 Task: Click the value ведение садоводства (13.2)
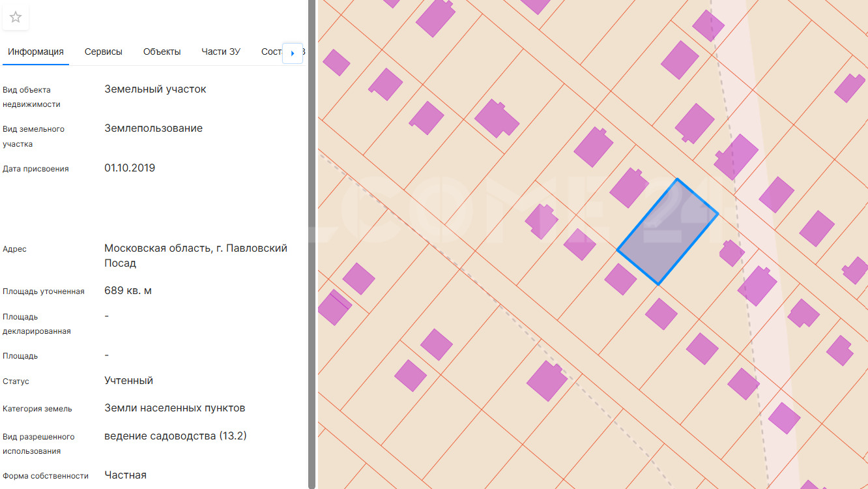pyautogui.click(x=175, y=436)
